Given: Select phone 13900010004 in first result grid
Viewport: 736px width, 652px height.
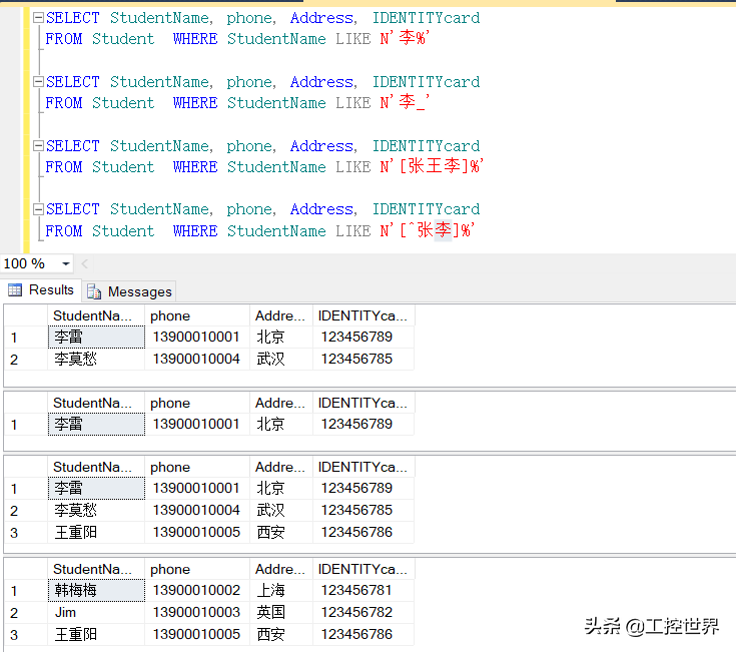Looking at the screenshot, I should point(197,359).
